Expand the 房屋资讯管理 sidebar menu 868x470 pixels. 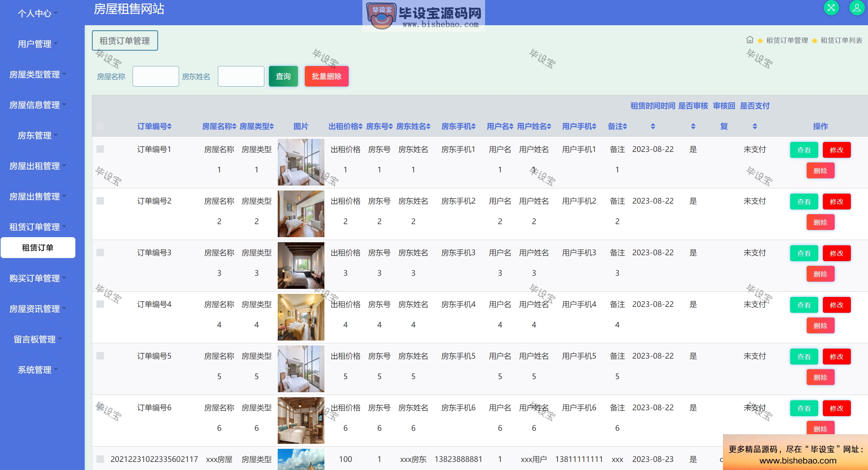click(x=37, y=309)
